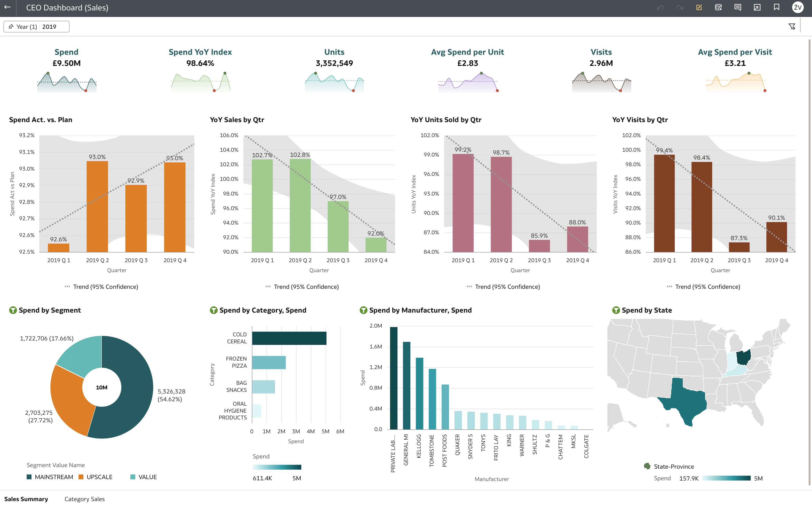Image resolution: width=812 pixels, height=505 pixels.
Task: Select the COLD CEREAL category bar
Action: (x=289, y=338)
